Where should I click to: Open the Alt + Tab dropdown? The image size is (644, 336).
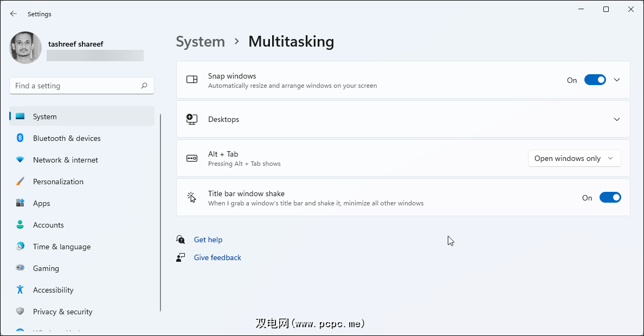[574, 158]
